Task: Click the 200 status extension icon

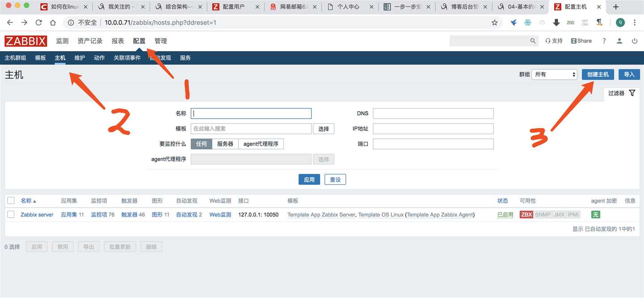Action: 571,22
